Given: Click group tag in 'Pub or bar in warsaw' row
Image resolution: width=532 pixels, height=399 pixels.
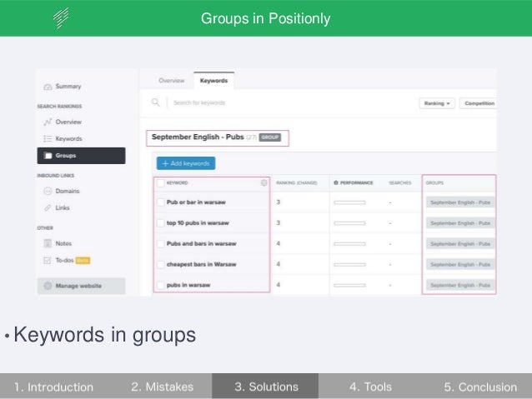Looking at the screenshot, I should tap(460, 202).
